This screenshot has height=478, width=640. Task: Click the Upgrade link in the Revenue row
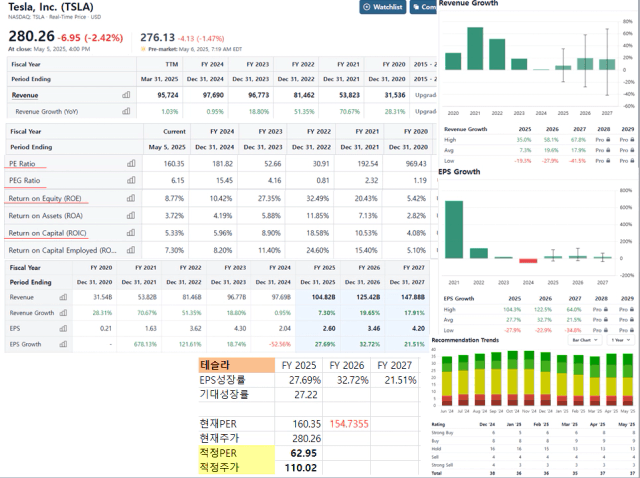coord(426,95)
